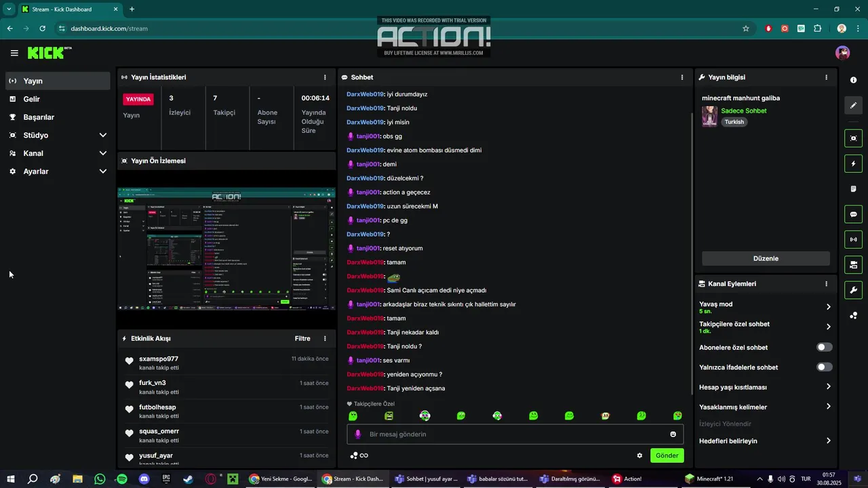The height and width of the screenshot is (488, 868).
Task: Click the notes document icon in right sidebar
Action: pyautogui.click(x=853, y=189)
